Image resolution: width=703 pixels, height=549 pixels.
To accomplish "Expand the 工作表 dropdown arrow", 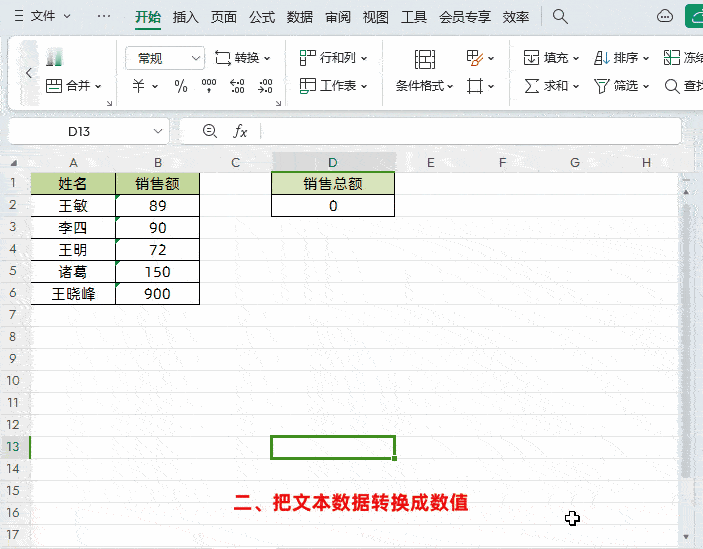I will click(364, 86).
